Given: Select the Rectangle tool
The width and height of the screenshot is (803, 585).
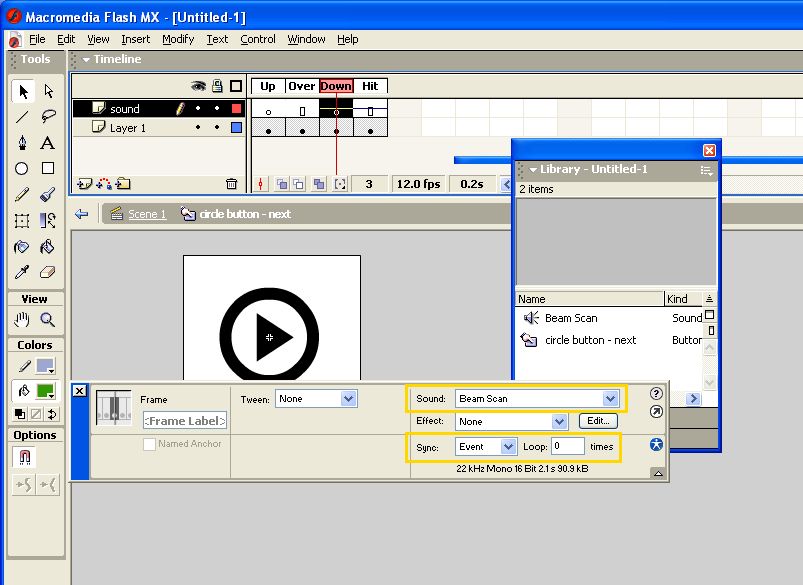Looking at the screenshot, I should point(48,169).
